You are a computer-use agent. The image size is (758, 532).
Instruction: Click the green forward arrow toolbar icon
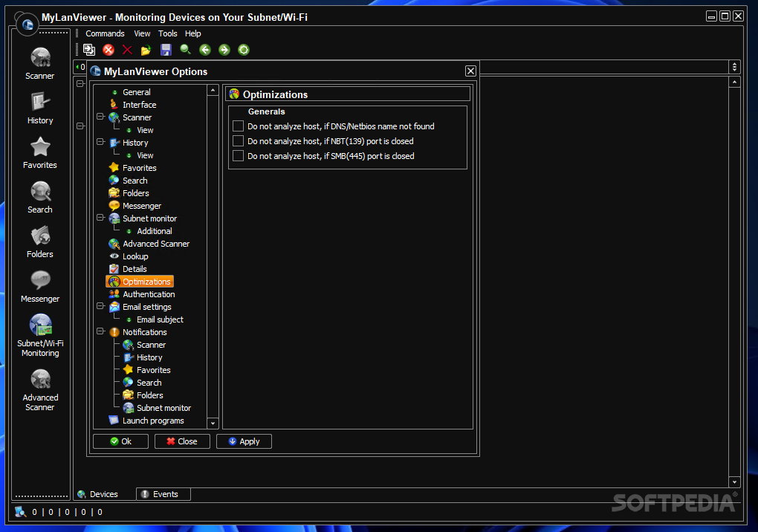pyautogui.click(x=224, y=50)
